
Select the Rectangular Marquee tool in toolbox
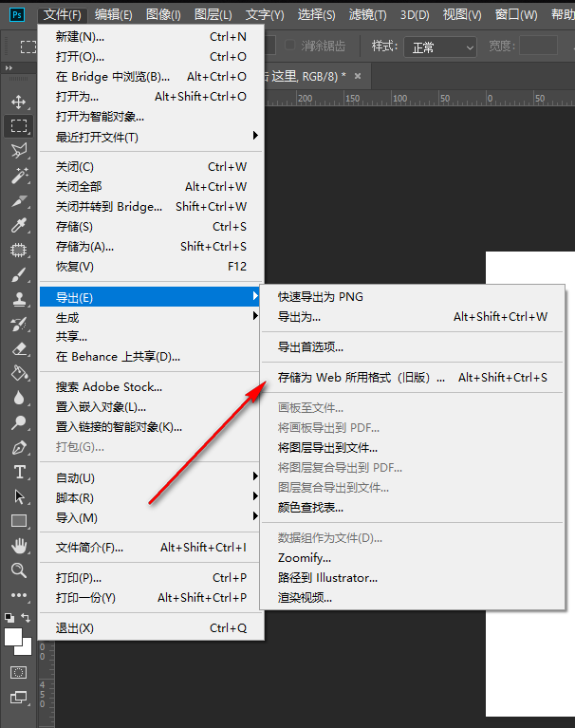click(x=19, y=126)
